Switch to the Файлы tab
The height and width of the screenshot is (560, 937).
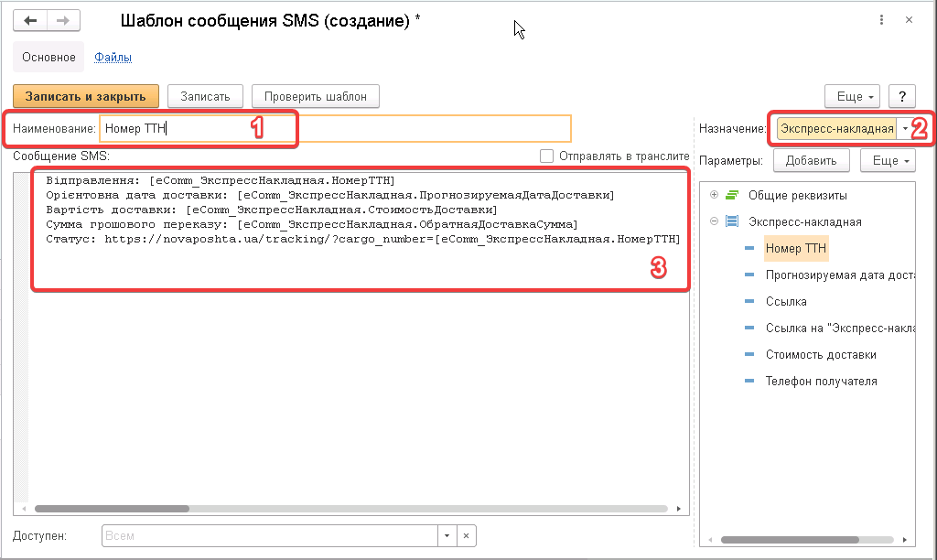(x=113, y=57)
